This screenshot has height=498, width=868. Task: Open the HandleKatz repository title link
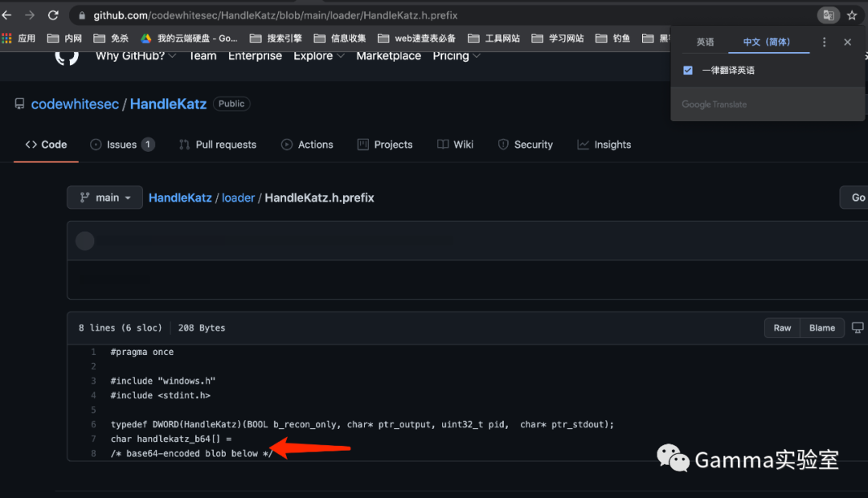pos(168,104)
